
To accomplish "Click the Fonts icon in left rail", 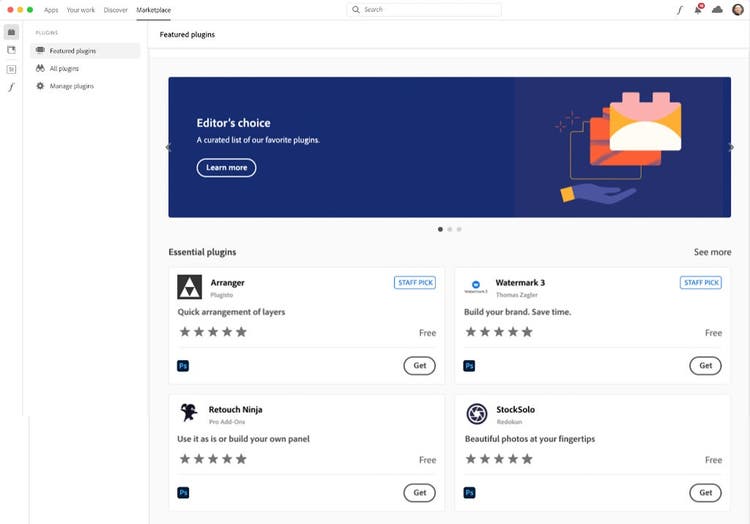I will pyautogui.click(x=11, y=87).
